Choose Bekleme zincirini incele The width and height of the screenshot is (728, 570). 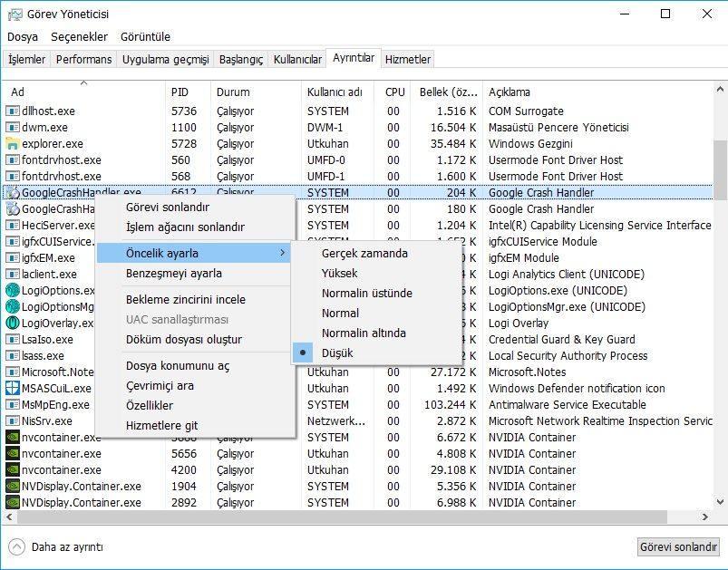194,299
